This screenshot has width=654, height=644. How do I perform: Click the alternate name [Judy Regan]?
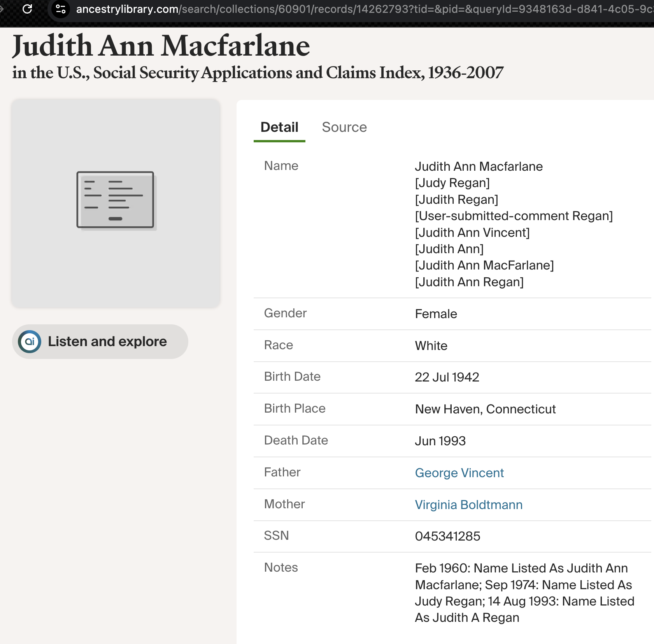(x=452, y=183)
